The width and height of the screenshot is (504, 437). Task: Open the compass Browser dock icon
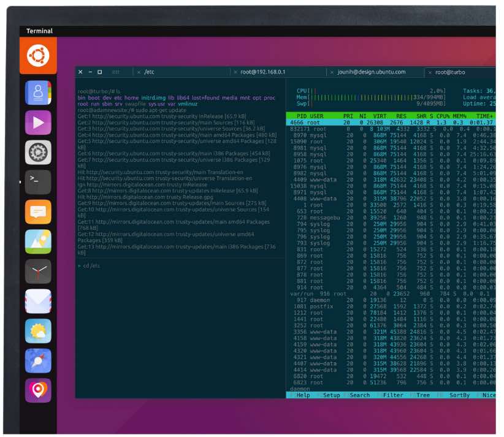38,361
